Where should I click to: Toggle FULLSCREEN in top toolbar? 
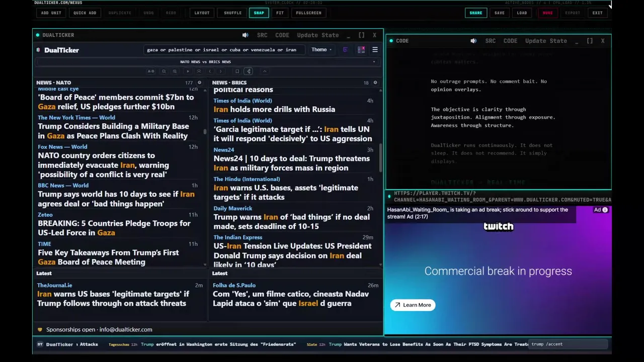pyautogui.click(x=308, y=13)
